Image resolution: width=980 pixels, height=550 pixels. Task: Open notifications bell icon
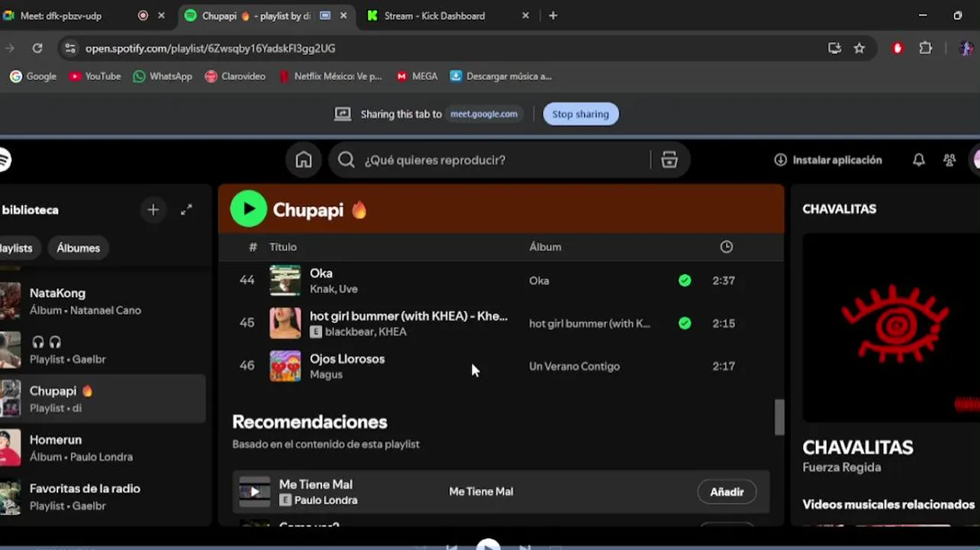click(x=919, y=160)
